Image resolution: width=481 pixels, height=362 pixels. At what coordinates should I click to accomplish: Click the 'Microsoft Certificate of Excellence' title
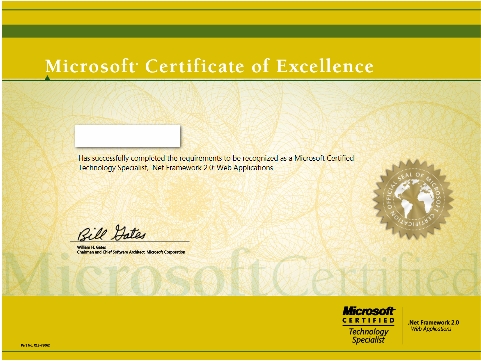(x=209, y=66)
